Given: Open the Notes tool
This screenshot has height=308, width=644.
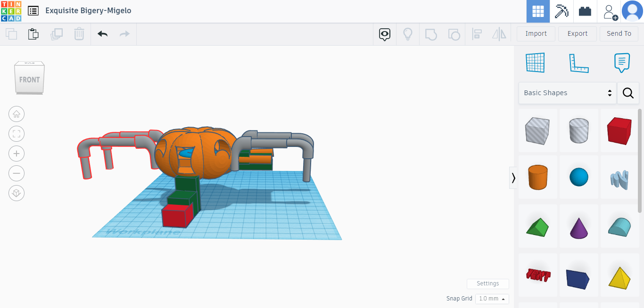Looking at the screenshot, I should [621, 62].
